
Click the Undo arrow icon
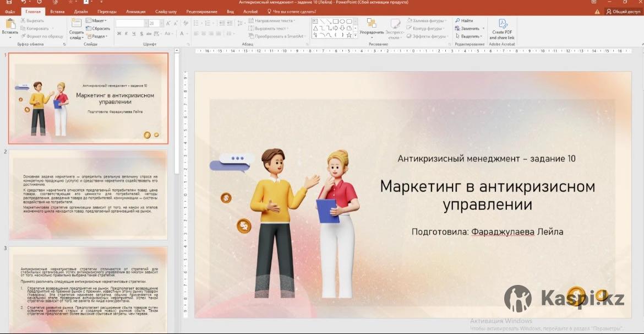click(24, 2)
